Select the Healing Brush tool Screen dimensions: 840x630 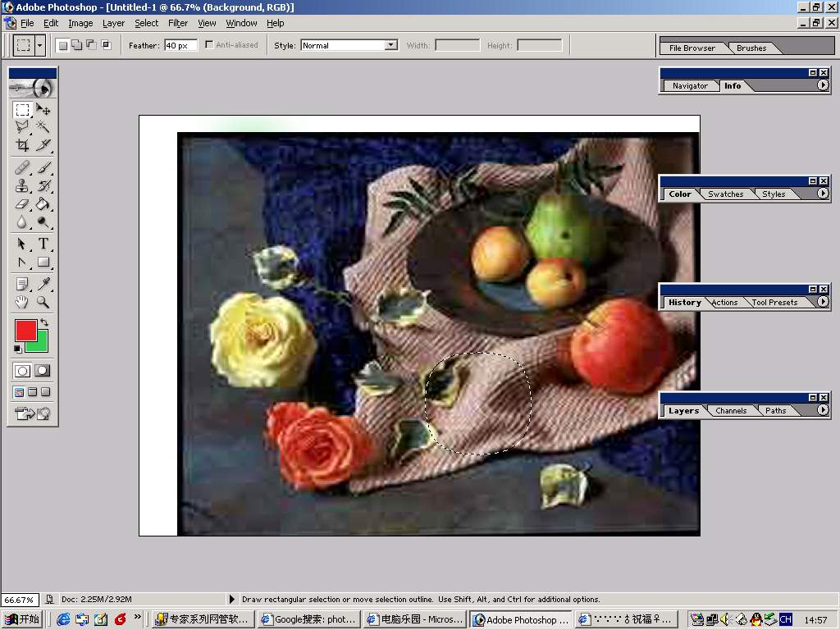tap(22, 167)
